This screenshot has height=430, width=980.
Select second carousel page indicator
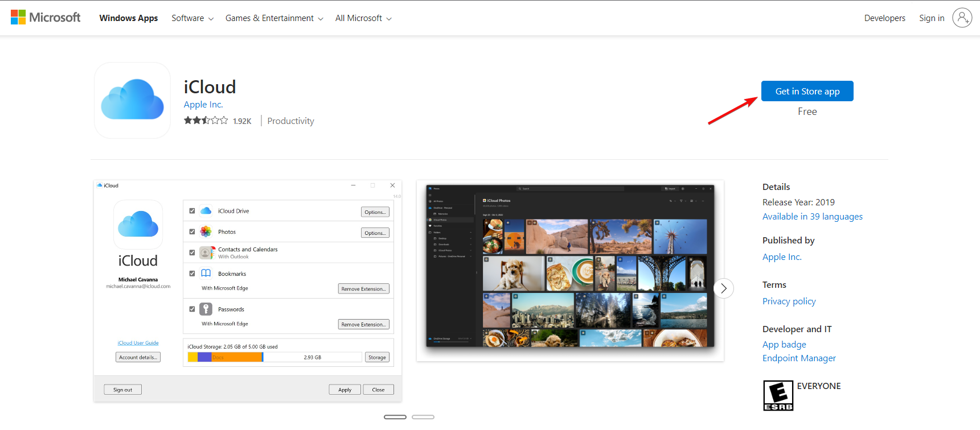423,417
